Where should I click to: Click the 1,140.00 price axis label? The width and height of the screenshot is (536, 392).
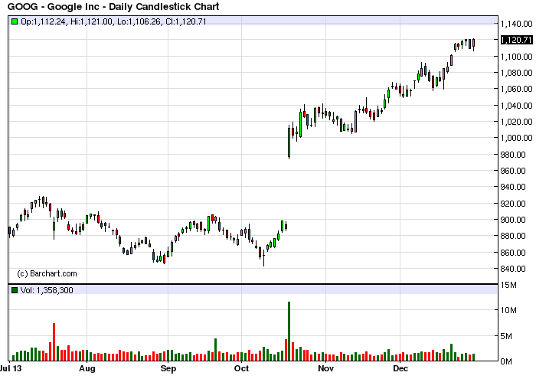click(x=516, y=24)
